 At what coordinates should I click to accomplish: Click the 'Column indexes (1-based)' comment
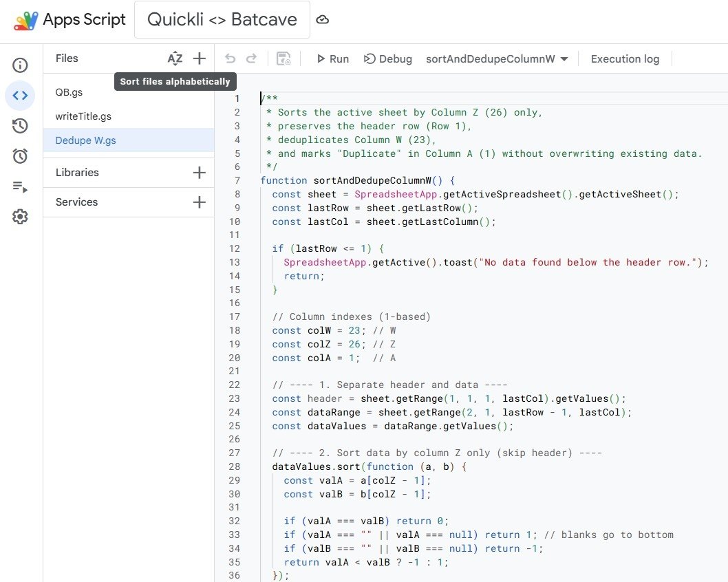(x=352, y=317)
